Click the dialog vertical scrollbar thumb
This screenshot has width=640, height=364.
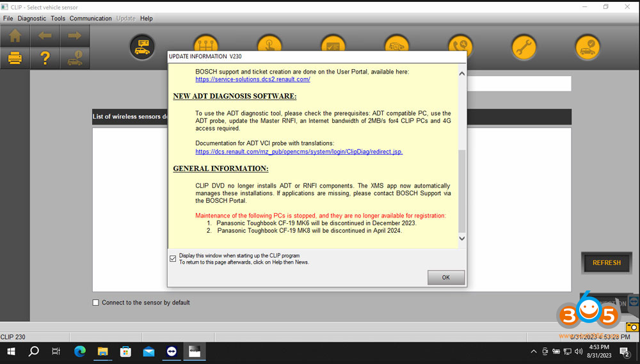click(462, 191)
